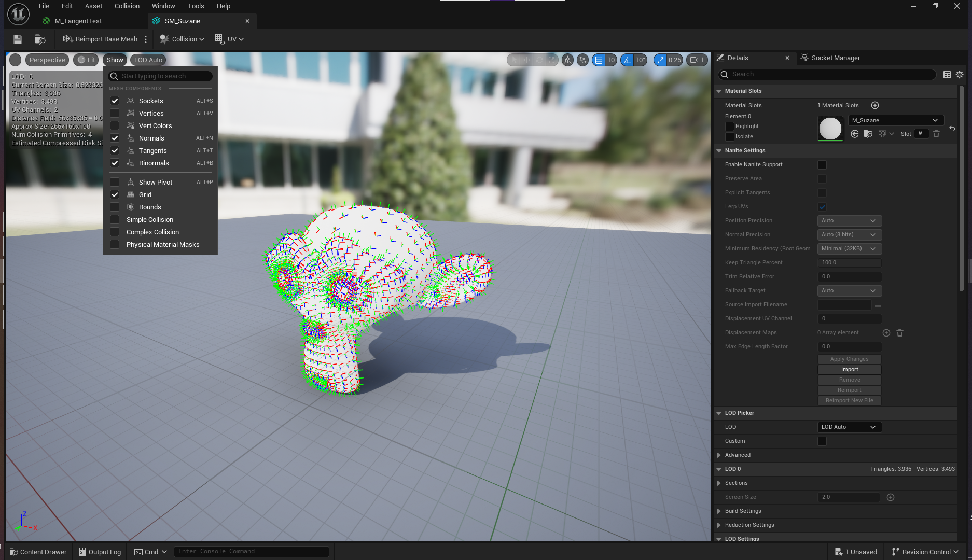Image resolution: width=972 pixels, height=560 pixels.
Task: Click the Enter Console Command field
Action: pos(252,552)
